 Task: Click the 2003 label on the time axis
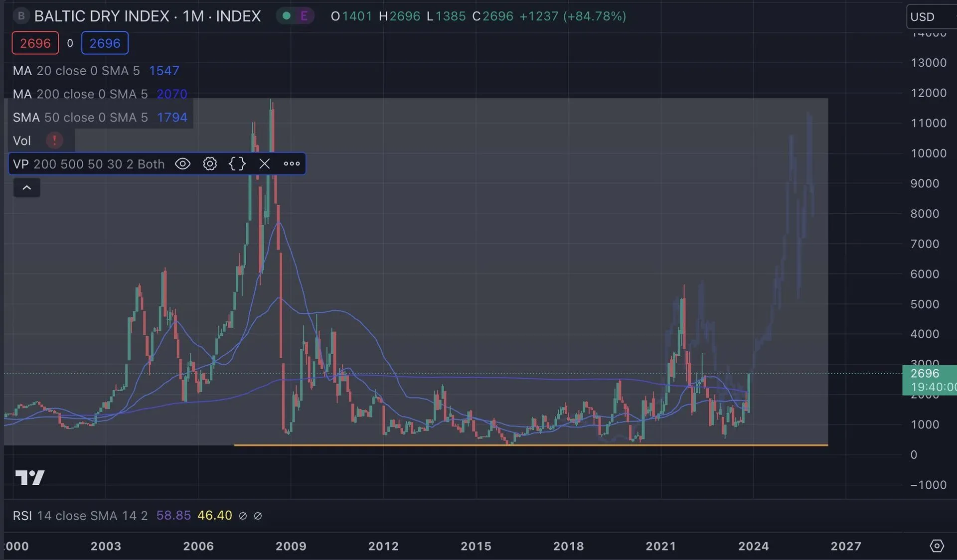coord(106,546)
